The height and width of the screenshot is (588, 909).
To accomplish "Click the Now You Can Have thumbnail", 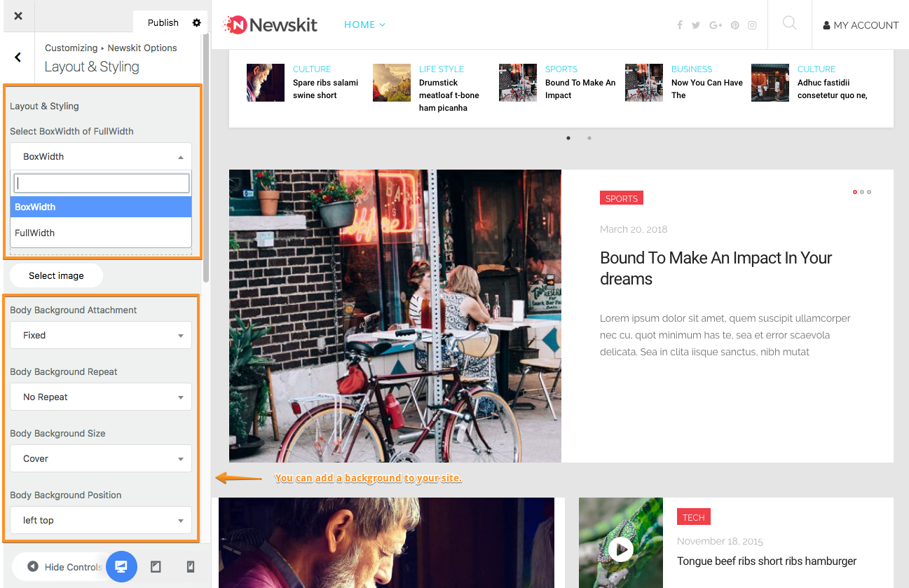I will tap(644, 83).
